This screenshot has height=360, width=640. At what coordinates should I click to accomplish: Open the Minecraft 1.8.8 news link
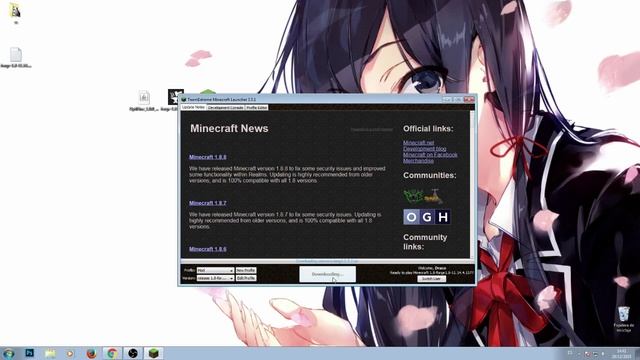(x=207, y=157)
